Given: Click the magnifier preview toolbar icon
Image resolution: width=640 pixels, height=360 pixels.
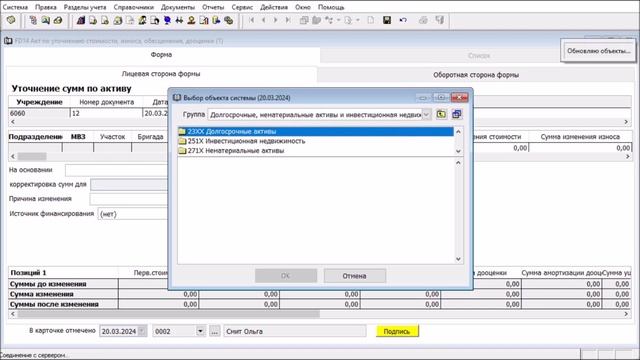Looking at the screenshot, I should pos(45,20).
